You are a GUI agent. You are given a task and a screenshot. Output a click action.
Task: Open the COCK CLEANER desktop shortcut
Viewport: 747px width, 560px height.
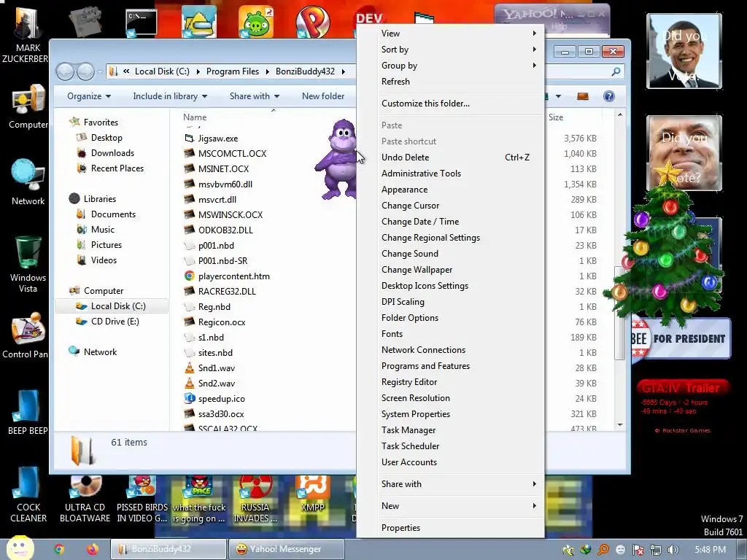pyautogui.click(x=28, y=495)
